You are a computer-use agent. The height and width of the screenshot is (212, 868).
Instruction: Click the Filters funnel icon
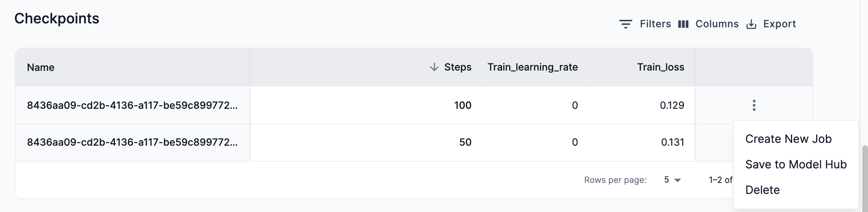click(625, 24)
